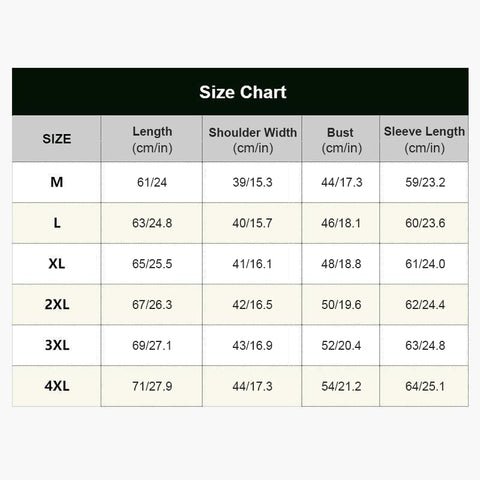The image size is (480, 480).
Task: Click the Shoulder Width column header
Action: (x=252, y=139)
